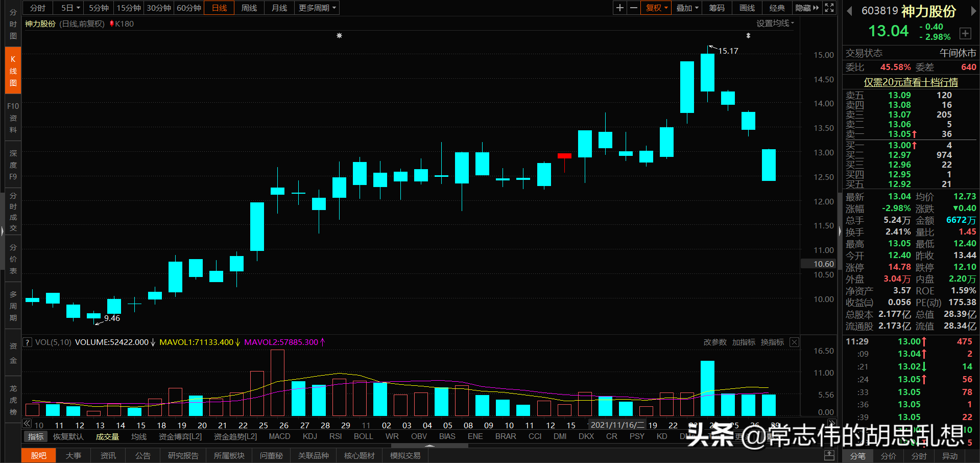Image resolution: width=980 pixels, height=463 pixels.
Task: Enable 筹码 chip distribution overlay
Action: click(716, 8)
